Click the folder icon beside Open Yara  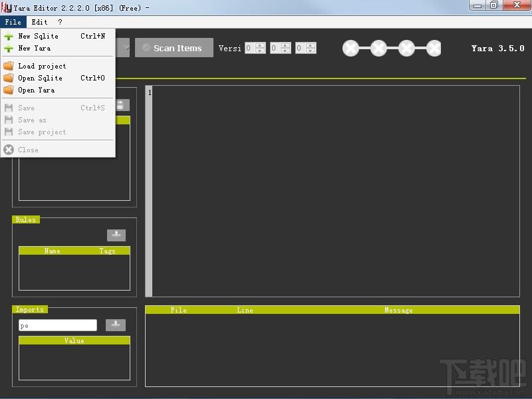click(9, 90)
